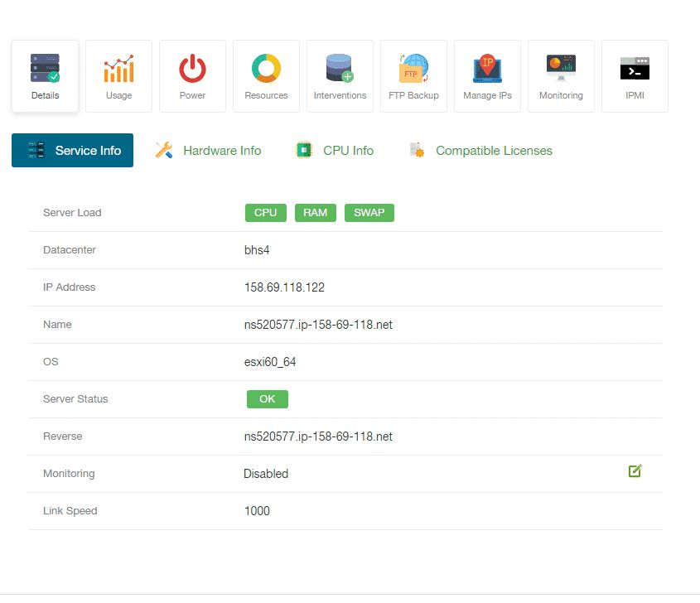Launch the IPMI console icon

pos(635,69)
